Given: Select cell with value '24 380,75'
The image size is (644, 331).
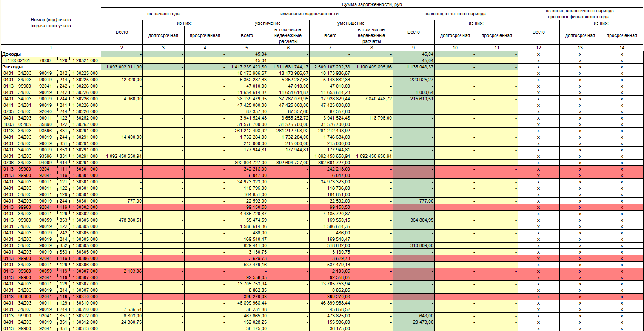Looking at the screenshot, I should 122,322.
